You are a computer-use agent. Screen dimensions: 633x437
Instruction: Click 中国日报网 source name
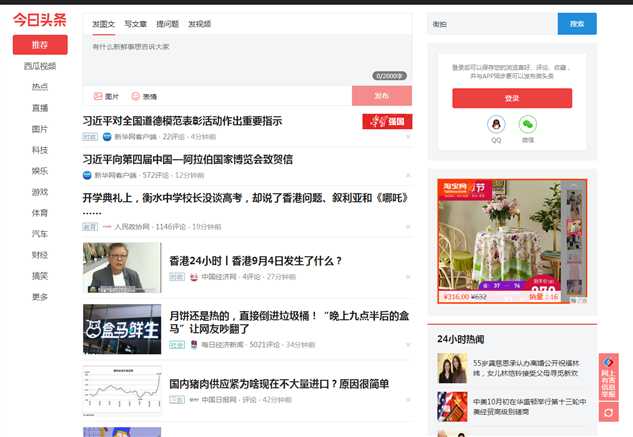pyautogui.click(x=219, y=400)
